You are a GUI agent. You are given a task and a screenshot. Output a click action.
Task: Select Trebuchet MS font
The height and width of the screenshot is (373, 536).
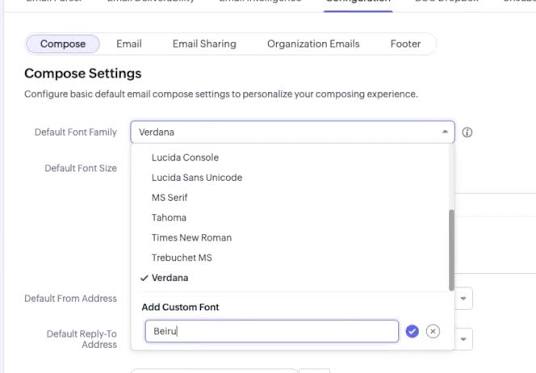tap(182, 258)
